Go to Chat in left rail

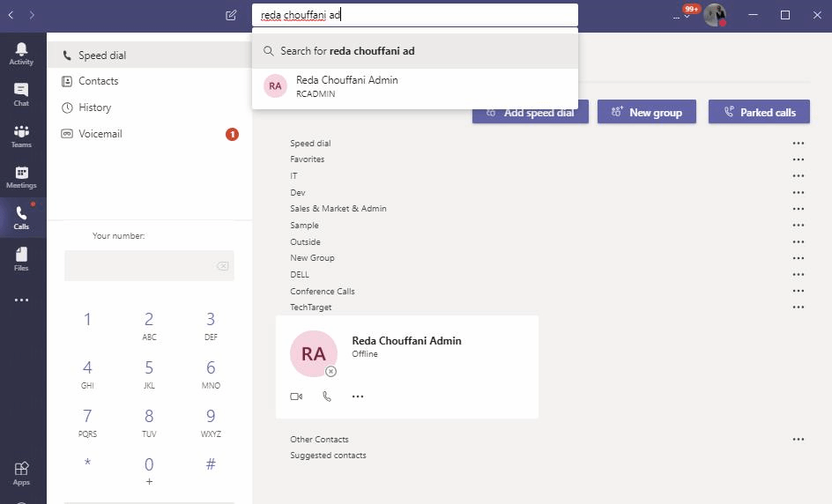21,94
